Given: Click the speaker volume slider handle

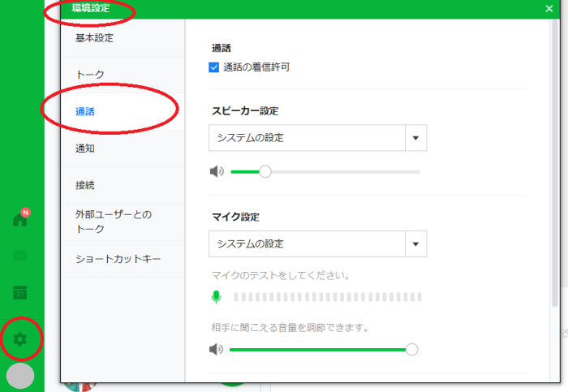Looking at the screenshot, I should (265, 171).
